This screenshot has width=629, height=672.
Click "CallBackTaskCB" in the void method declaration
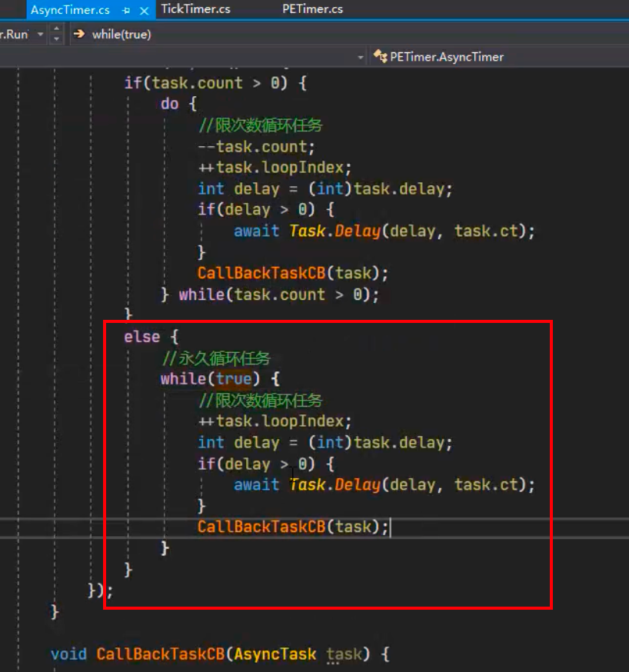pyautogui.click(x=160, y=654)
